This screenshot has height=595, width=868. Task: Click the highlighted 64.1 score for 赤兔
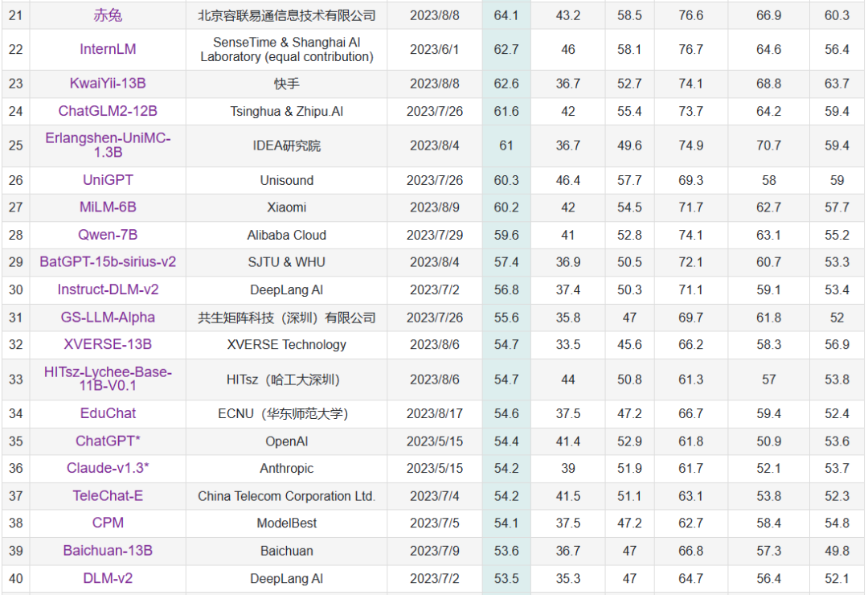506,15
